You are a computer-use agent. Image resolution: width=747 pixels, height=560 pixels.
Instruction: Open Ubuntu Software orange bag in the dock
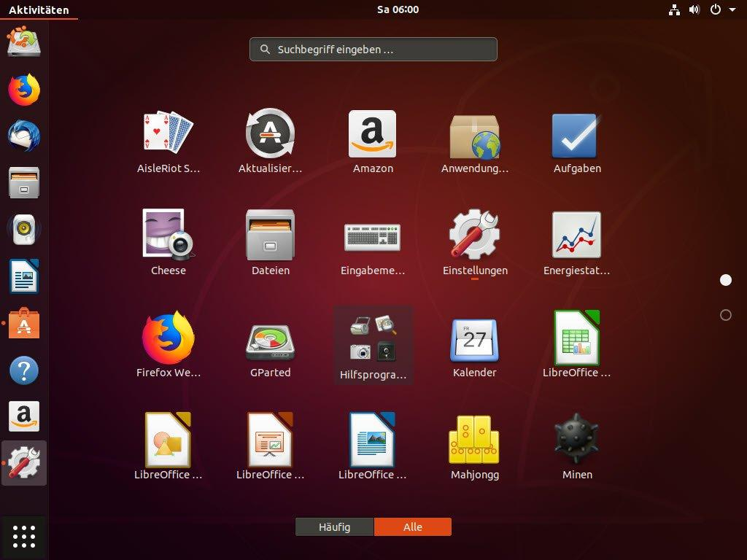click(x=24, y=323)
